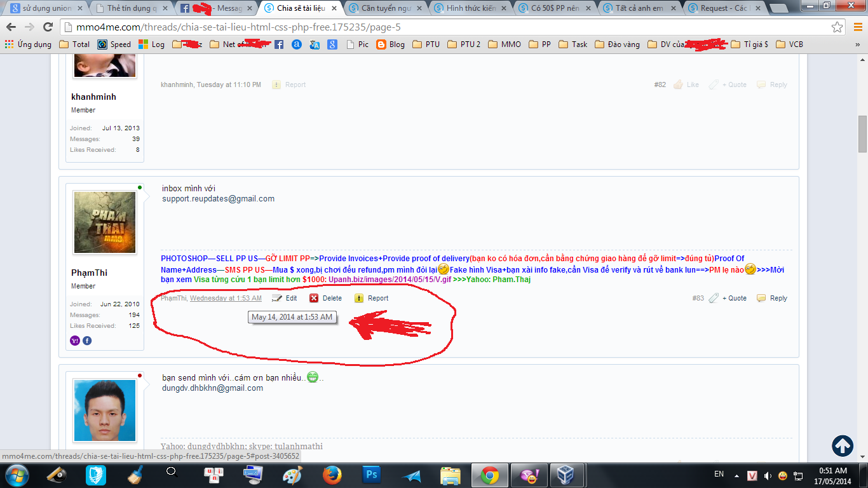Expand the Task bookmark folder

point(573,44)
